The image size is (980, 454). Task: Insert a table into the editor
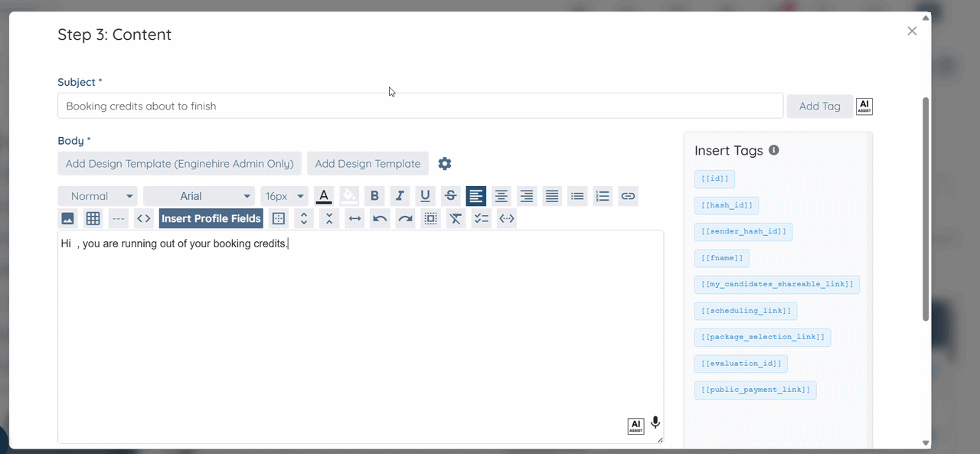coord(93,218)
